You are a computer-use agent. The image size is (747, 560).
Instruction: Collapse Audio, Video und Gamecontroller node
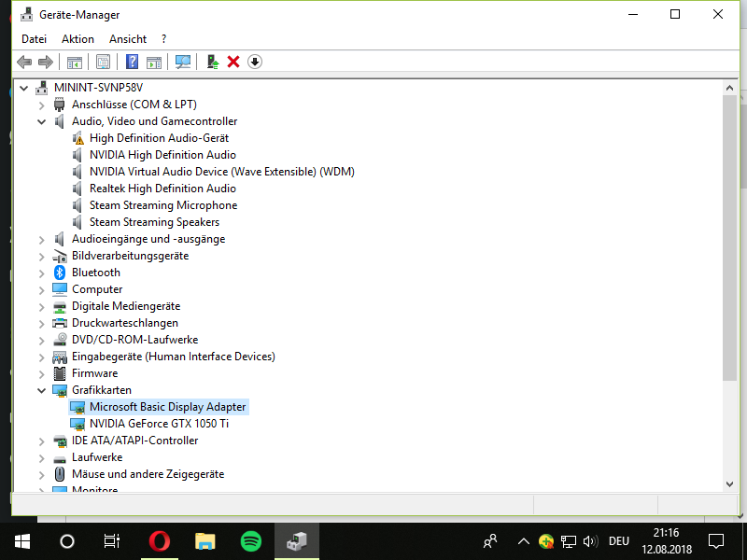41,121
